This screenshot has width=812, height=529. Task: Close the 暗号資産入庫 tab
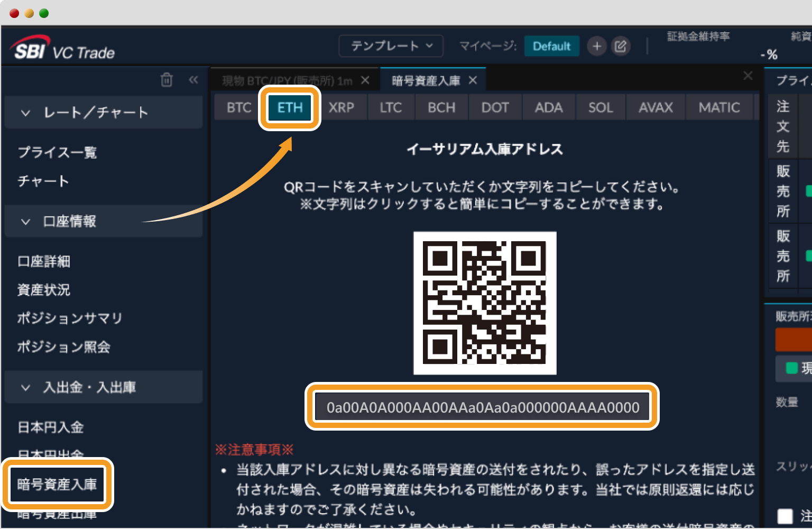pyautogui.click(x=473, y=80)
